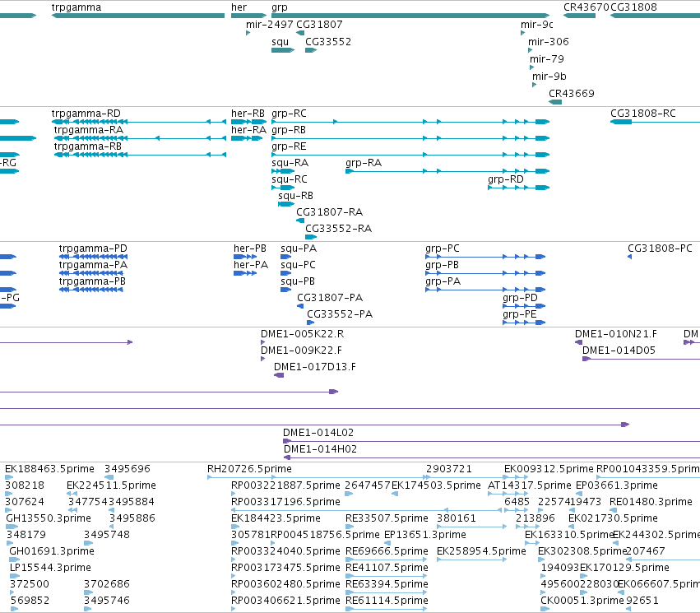Select mir-9b microRNA label

(x=549, y=77)
